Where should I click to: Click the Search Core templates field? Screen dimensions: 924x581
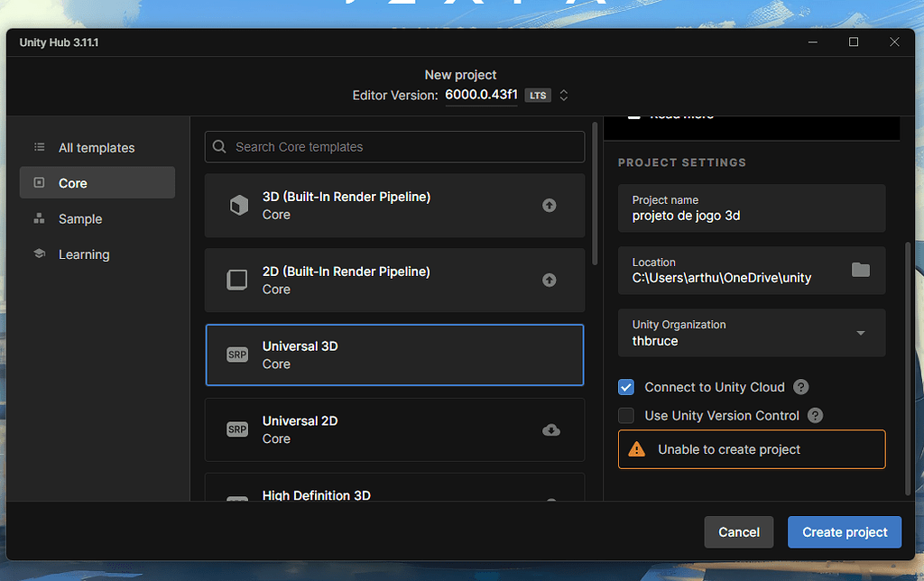click(394, 146)
